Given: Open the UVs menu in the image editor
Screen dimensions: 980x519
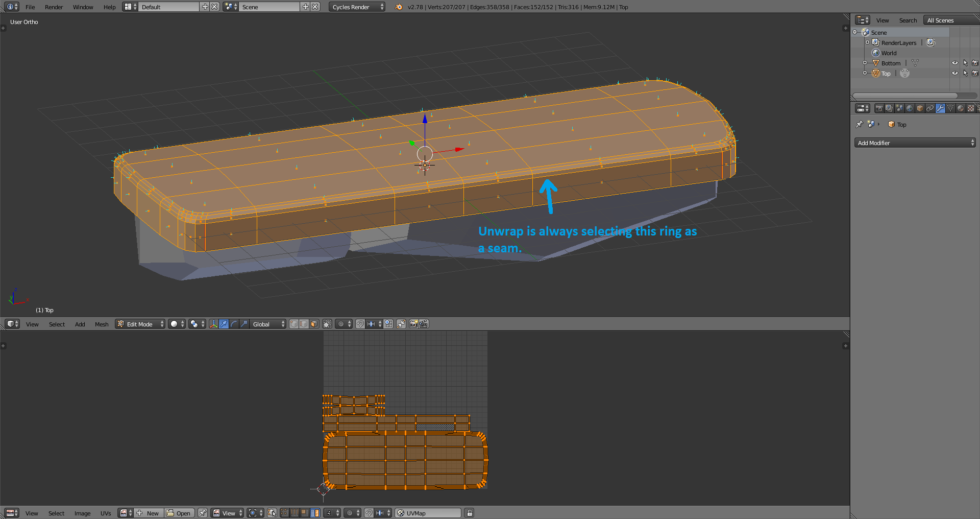Looking at the screenshot, I should pos(106,513).
